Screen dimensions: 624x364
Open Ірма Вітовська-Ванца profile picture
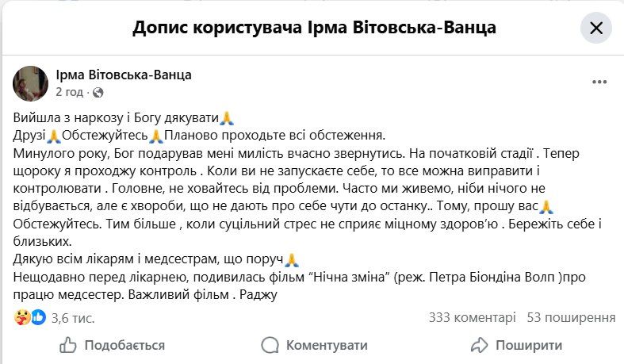(32, 83)
